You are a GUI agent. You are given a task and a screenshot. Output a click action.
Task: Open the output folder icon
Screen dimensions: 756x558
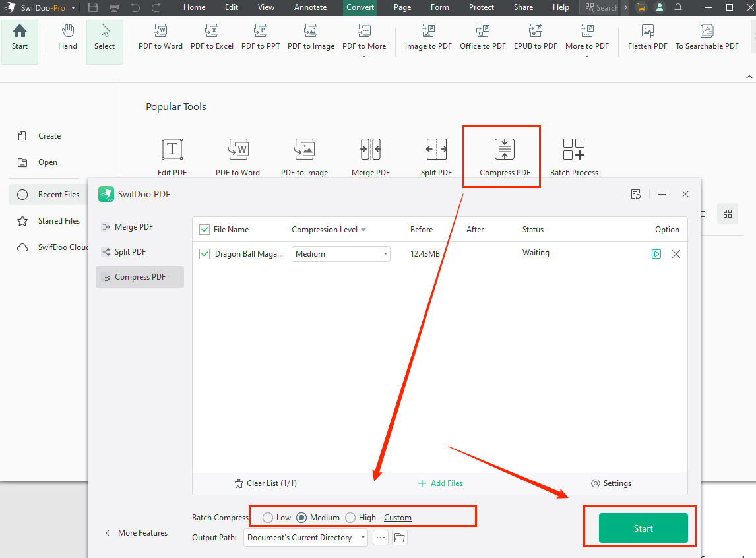400,538
